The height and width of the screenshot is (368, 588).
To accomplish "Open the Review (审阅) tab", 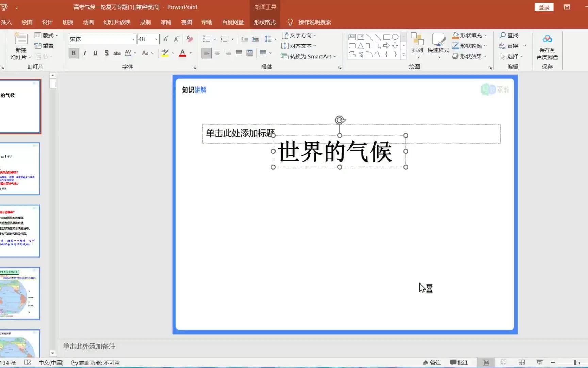I will [x=166, y=22].
